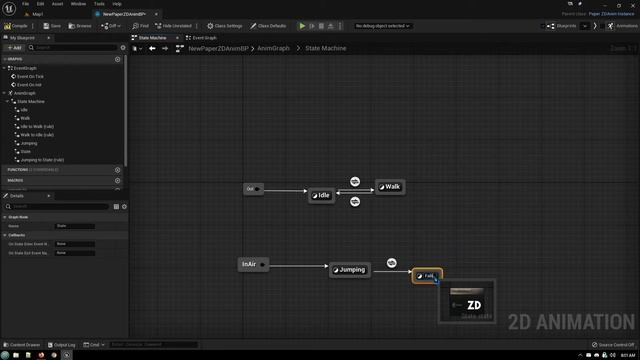
Task: Open the Paper ZDAnim Instance parent class link
Action: click(611, 13)
